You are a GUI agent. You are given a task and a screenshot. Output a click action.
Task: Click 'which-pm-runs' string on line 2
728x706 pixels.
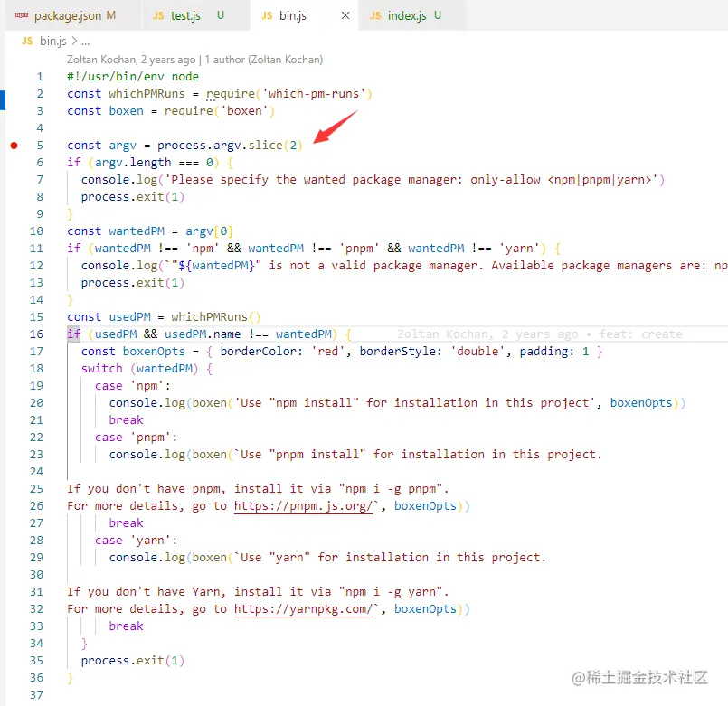pyautogui.click(x=315, y=94)
